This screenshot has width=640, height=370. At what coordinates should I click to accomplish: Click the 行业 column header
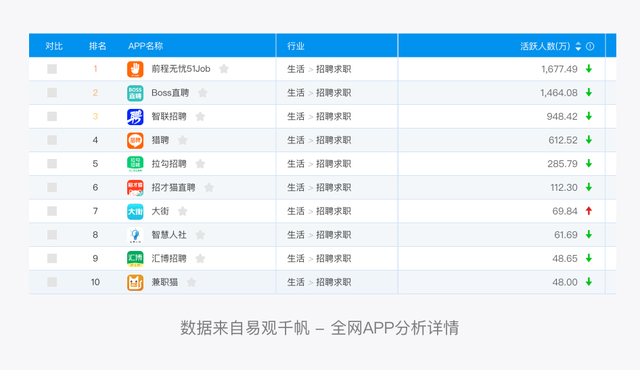(296, 46)
